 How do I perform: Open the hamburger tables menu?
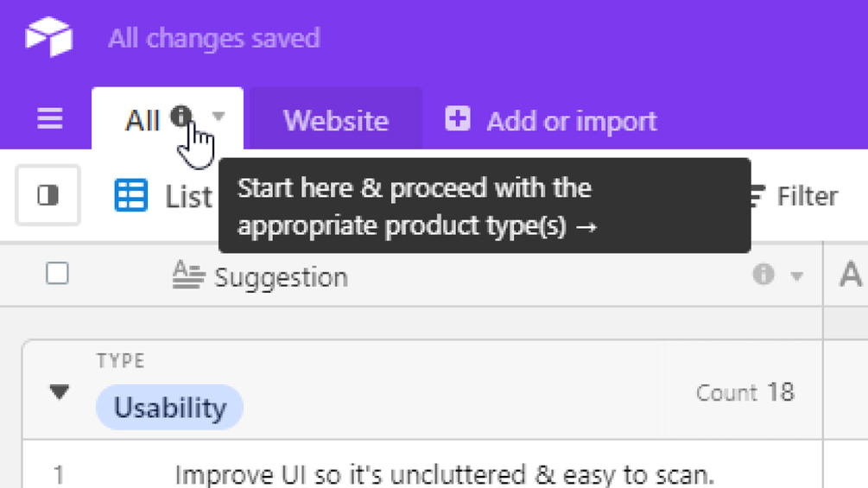(50, 119)
